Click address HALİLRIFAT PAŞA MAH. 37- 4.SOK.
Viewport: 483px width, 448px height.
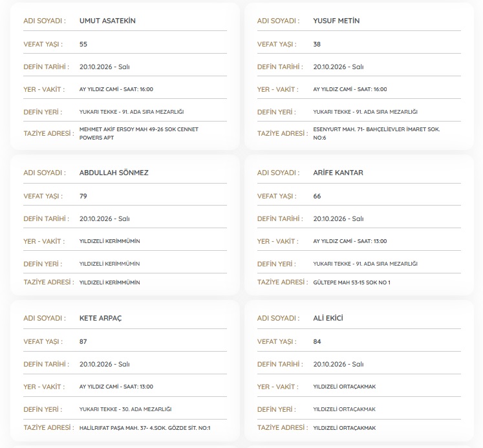[x=145, y=428]
